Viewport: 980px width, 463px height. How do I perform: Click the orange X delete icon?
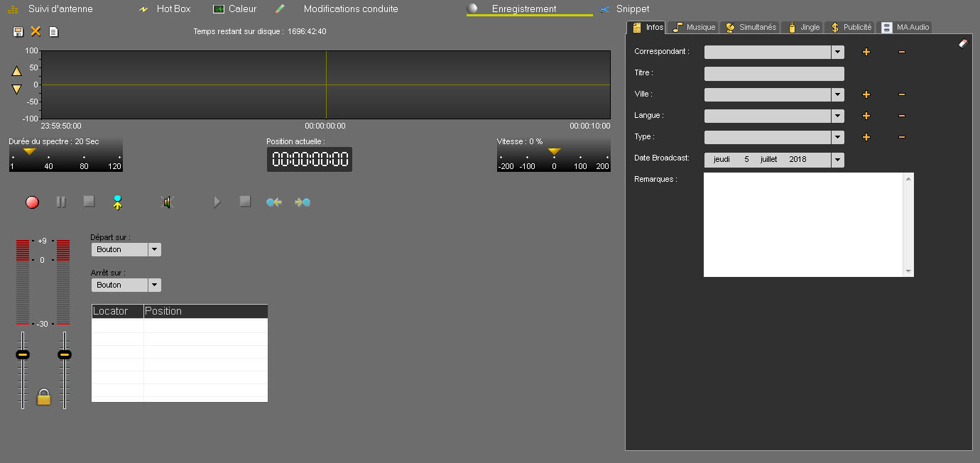pyautogui.click(x=36, y=31)
